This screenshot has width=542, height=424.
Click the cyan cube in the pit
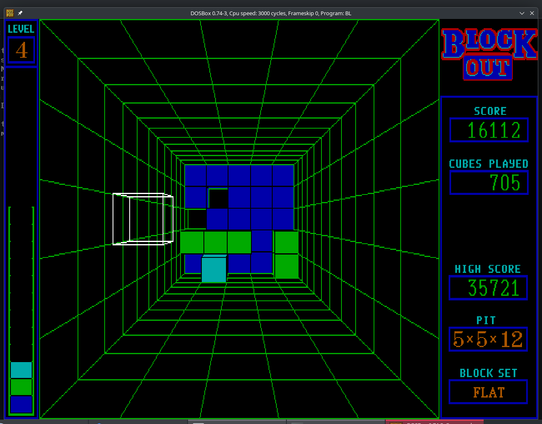click(214, 268)
